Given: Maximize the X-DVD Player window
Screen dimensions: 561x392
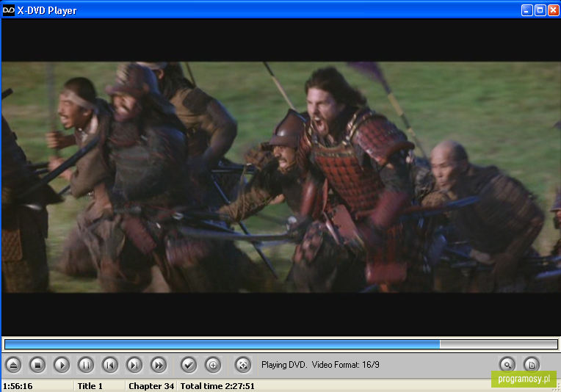Looking at the screenshot, I should 540,10.
